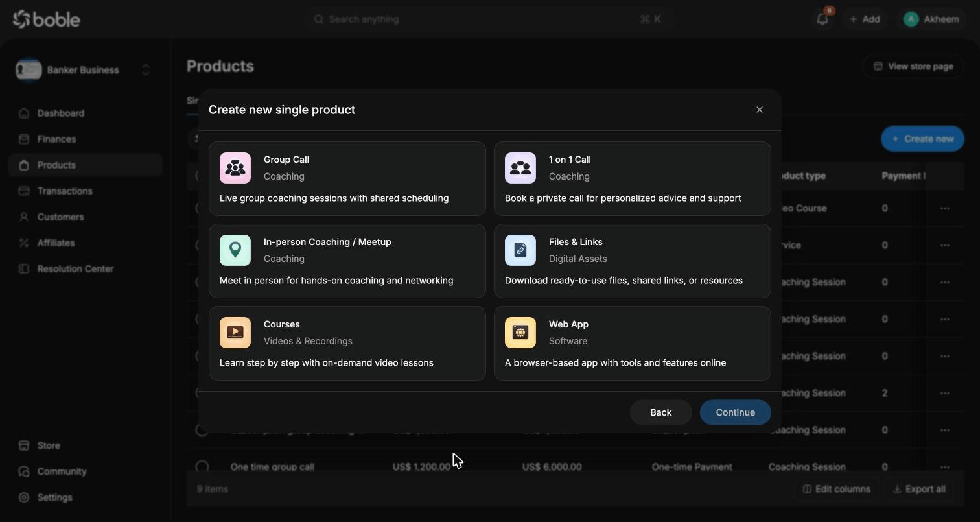Open Edit columns
Viewport: 980px width, 522px height.
pyautogui.click(x=837, y=489)
